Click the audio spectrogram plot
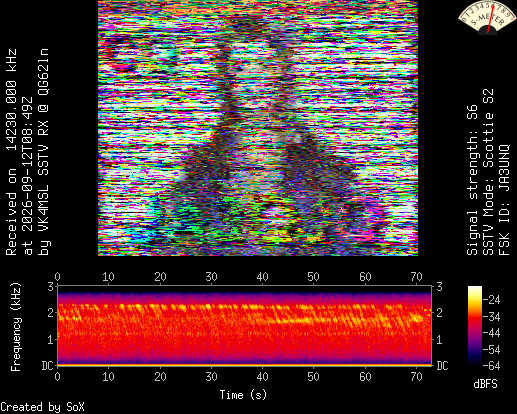 pos(245,325)
